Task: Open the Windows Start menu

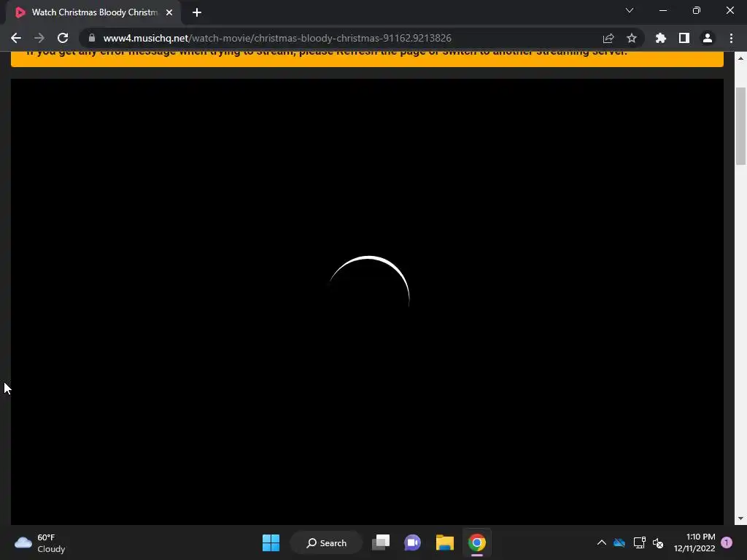Action: click(x=271, y=542)
